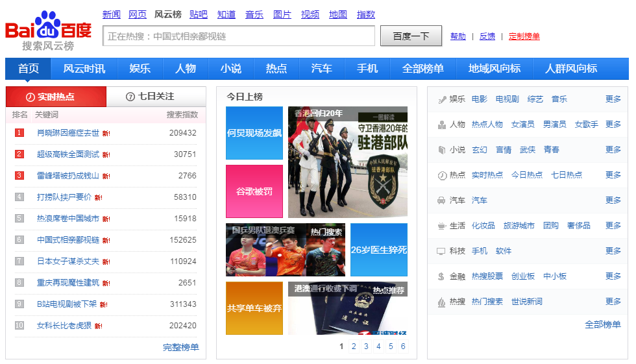Open 全部榜单 link below the category list
The image size is (636, 364).
point(602,324)
